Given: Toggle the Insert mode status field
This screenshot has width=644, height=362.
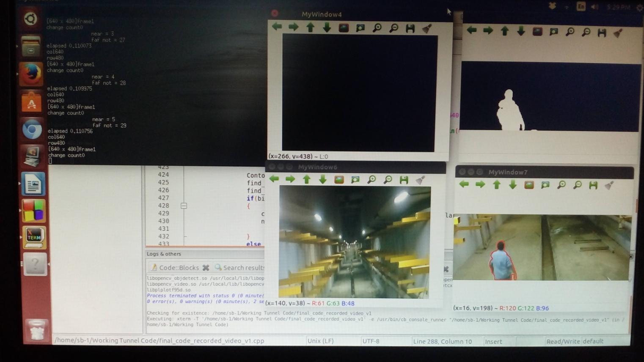Looking at the screenshot, I should click(493, 342).
